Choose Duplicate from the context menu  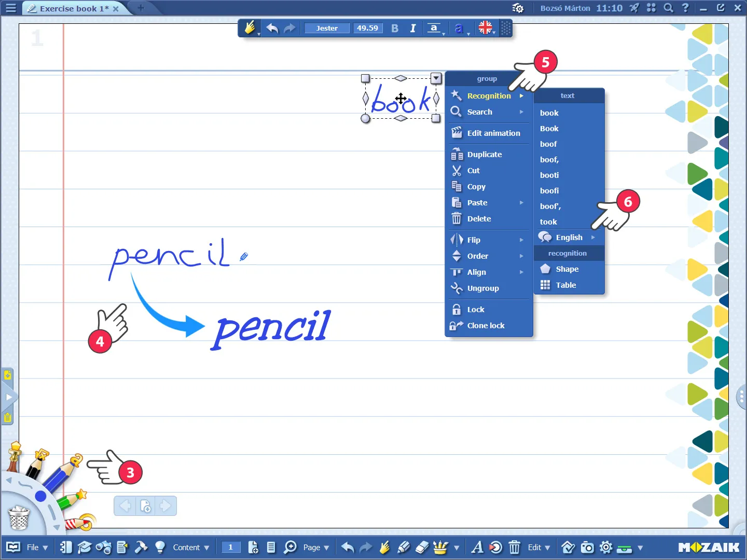coord(484,155)
